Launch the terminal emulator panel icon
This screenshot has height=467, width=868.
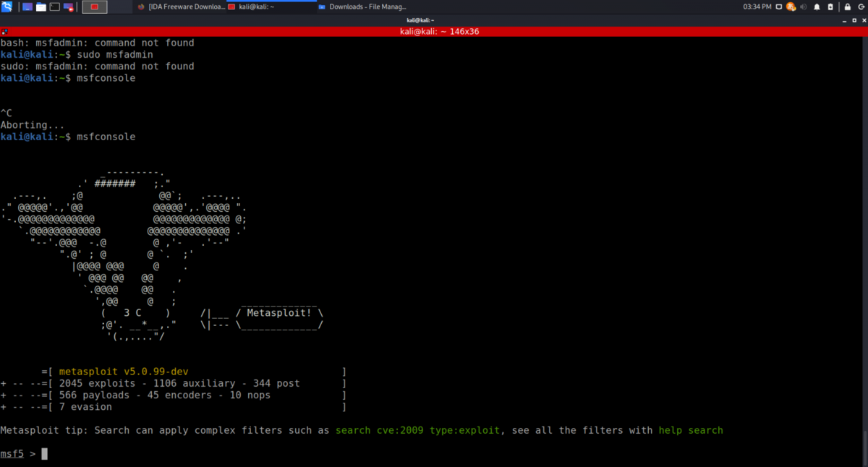pyautogui.click(x=54, y=7)
